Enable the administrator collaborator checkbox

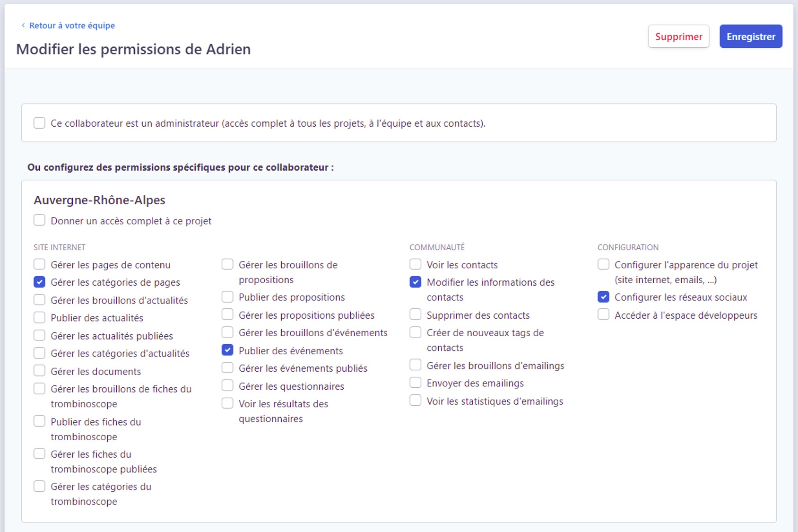click(40, 123)
